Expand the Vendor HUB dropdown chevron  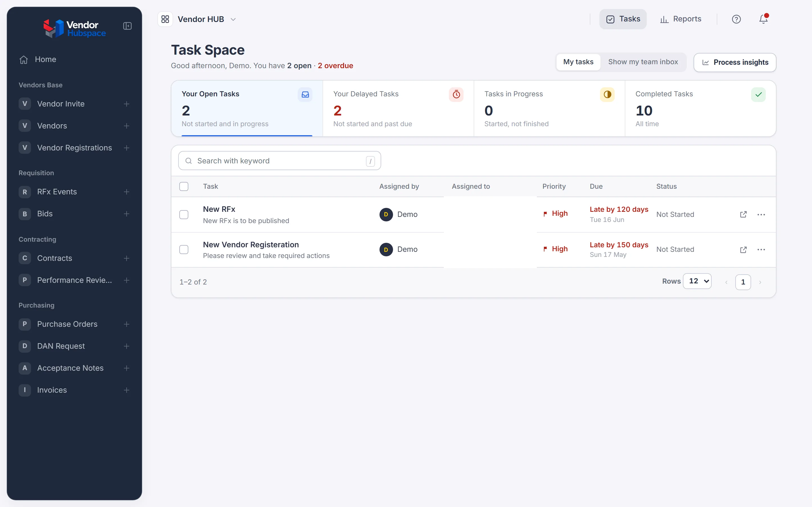pyautogui.click(x=233, y=19)
